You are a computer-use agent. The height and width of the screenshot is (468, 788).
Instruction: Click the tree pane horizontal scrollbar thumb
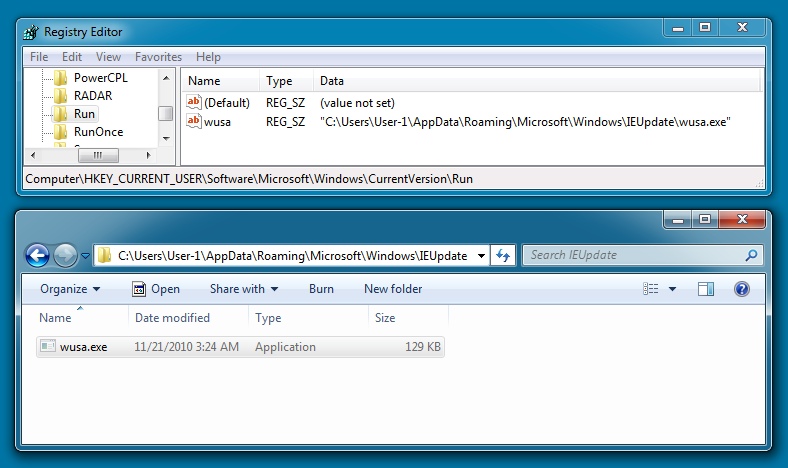(x=97, y=156)
